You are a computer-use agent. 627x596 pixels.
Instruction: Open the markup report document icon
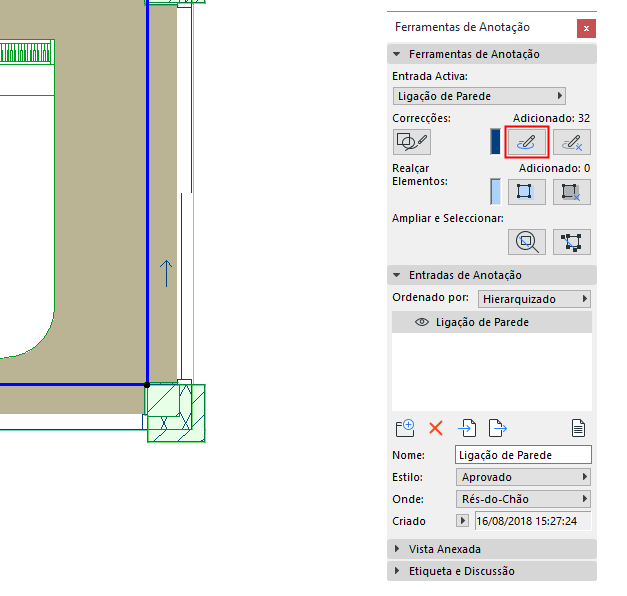(578, 428)
